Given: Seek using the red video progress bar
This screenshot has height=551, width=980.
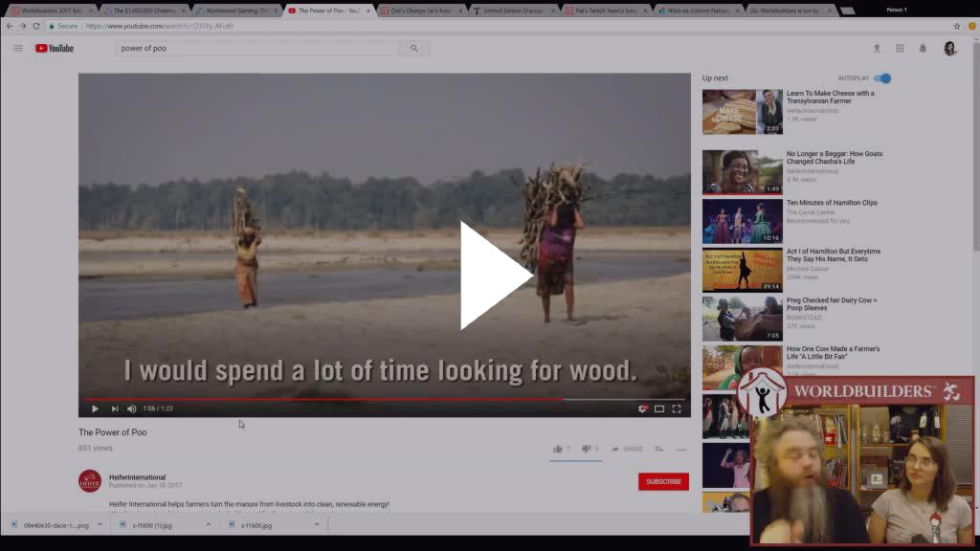Looking at the screenshot, I should 385,399.
